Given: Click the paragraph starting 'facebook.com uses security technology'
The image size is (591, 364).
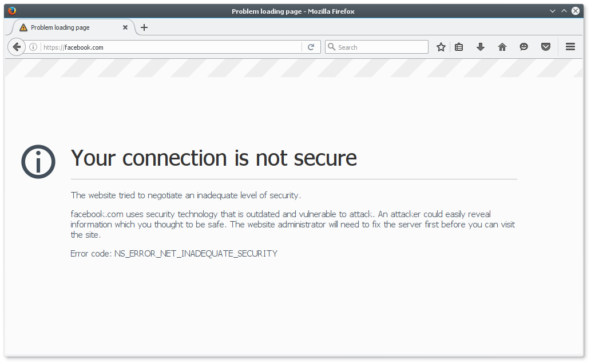Looking at the screenshot, I should [292, 225].
